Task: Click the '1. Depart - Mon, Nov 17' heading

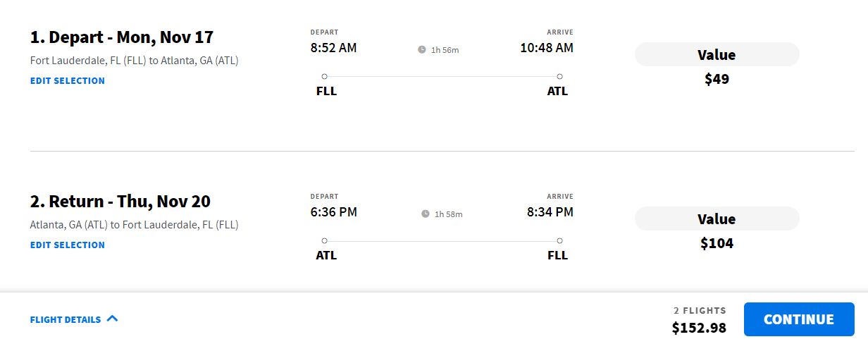Action: pos(122,37)
